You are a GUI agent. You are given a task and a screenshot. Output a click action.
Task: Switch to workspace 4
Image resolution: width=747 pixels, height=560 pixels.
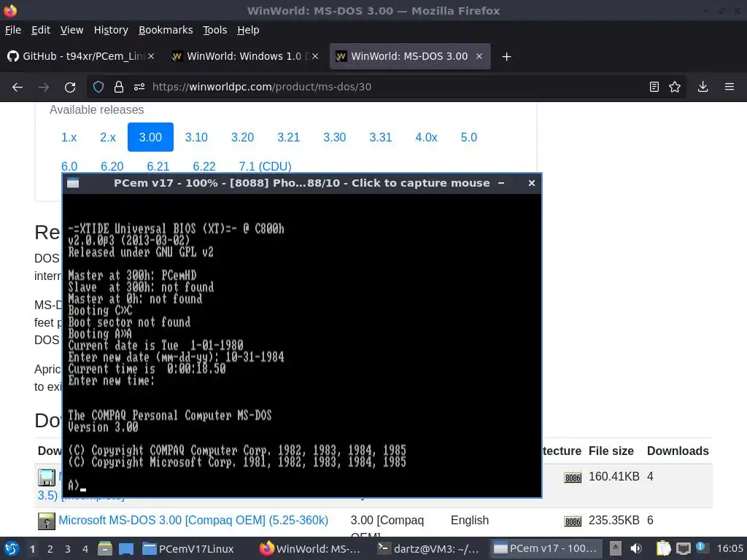[x=85, y=549]
